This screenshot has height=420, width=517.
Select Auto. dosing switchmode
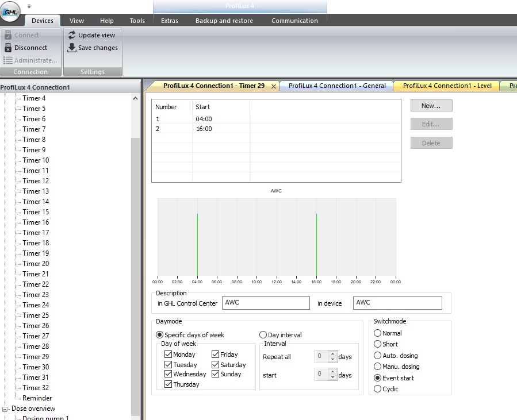pyautogui.click(x=377, y=356)
